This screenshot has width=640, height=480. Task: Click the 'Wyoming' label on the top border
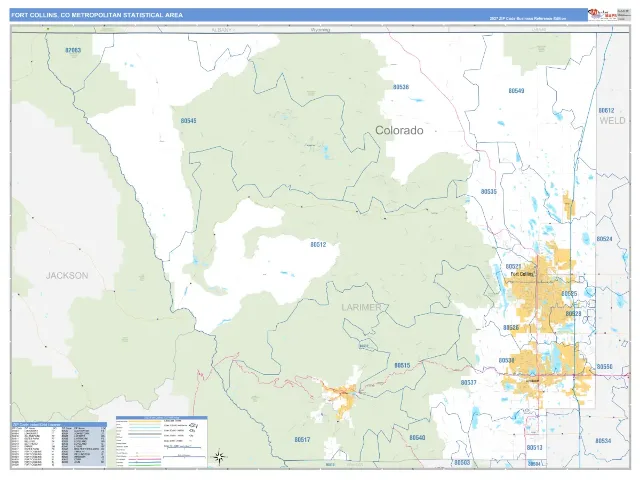[320, 29]
